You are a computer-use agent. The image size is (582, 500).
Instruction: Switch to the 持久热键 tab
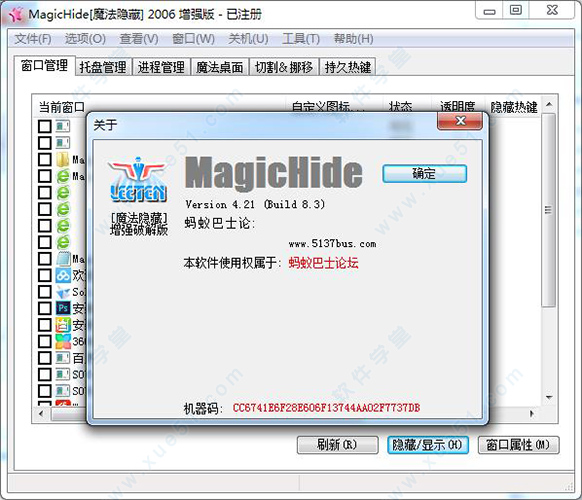[348, 67]
